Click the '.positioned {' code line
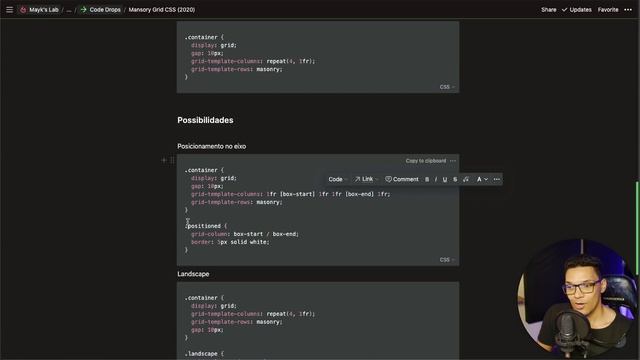Viewport: 640px width, 360px height. pyautogui.click(x=206, y=226)
